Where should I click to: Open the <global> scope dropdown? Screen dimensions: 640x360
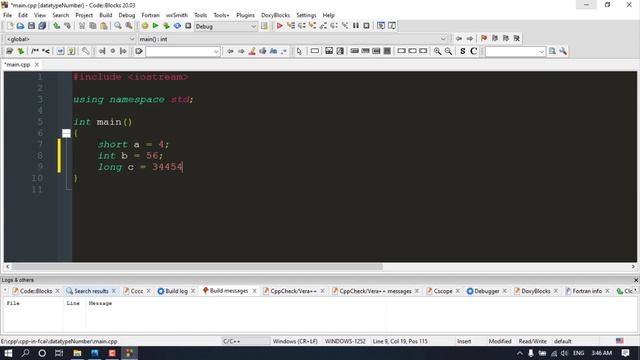71,39
